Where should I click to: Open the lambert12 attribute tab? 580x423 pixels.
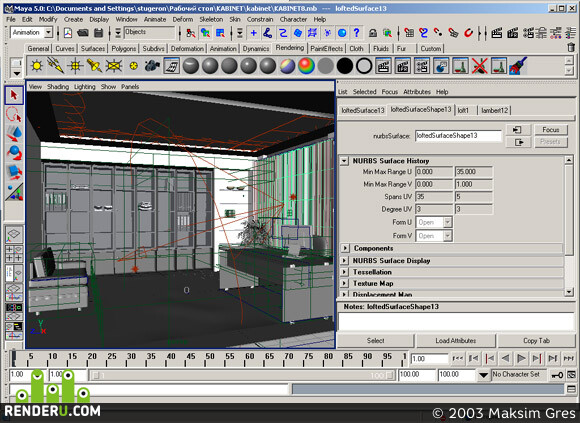pyautogui.click(x=494, y=110)
